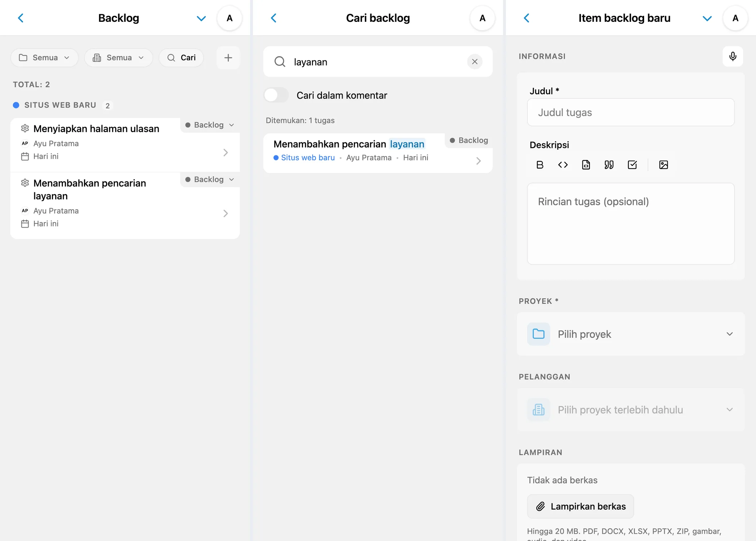The image size is (756, 541).
Task: Add a new backlog item with plus
Action: 228,57
